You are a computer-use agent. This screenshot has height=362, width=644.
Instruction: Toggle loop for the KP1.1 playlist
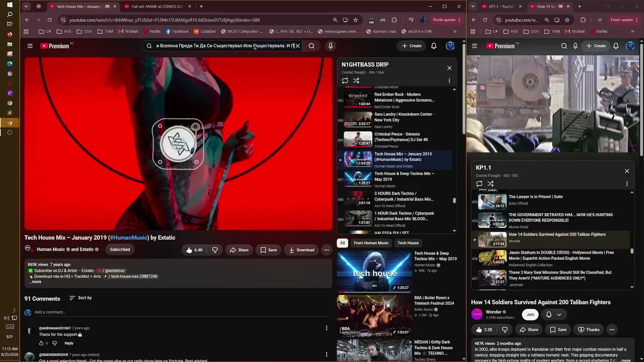[x=479, y=184]
